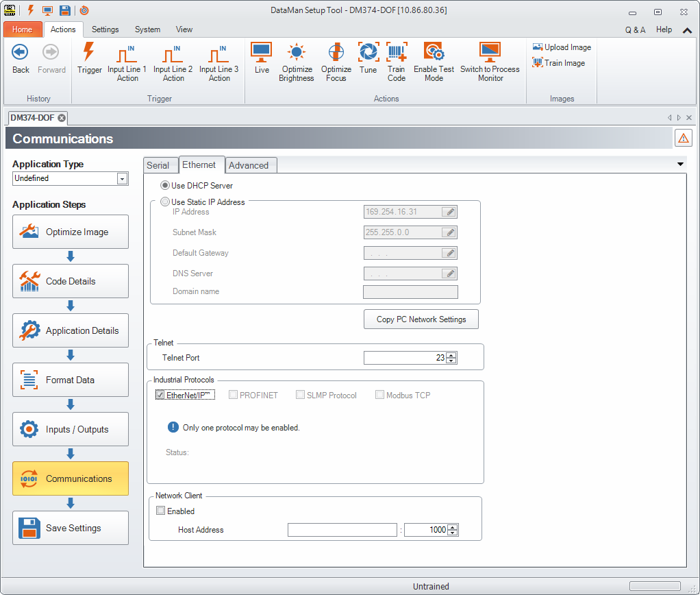Open the Settings ribbon tab
Viewport: 700px width, 595px height.
(x=105, y=29)
